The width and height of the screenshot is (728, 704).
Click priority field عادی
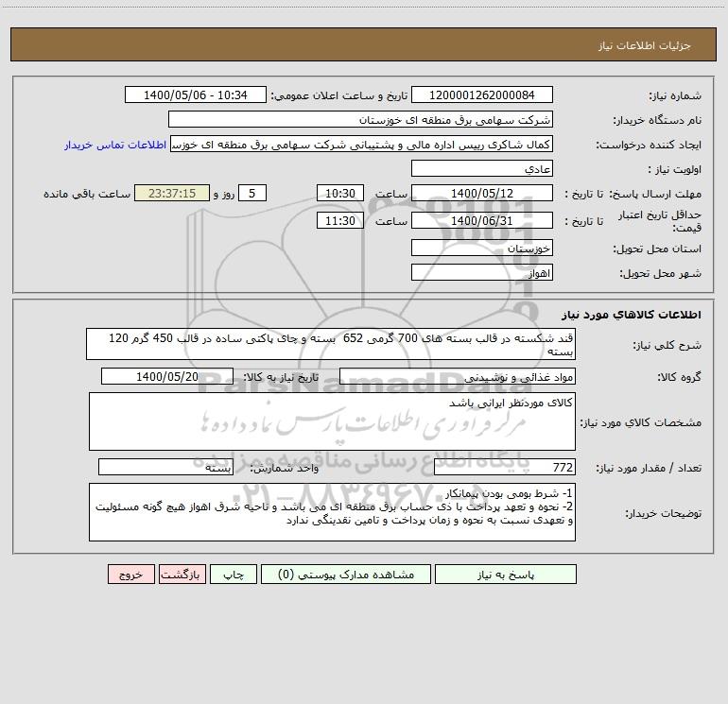click(x=482, y=168)
